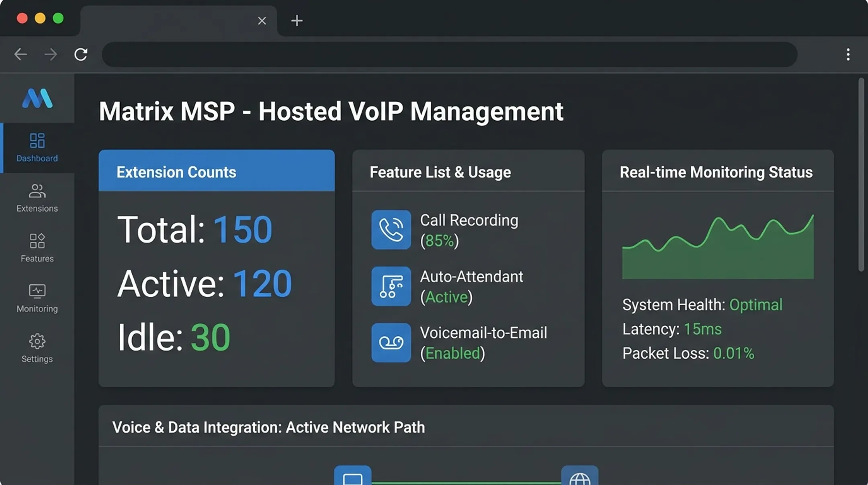868x485 pixels.
Task: Go forward with the browser forward arrow
Action: coord(51,54)
